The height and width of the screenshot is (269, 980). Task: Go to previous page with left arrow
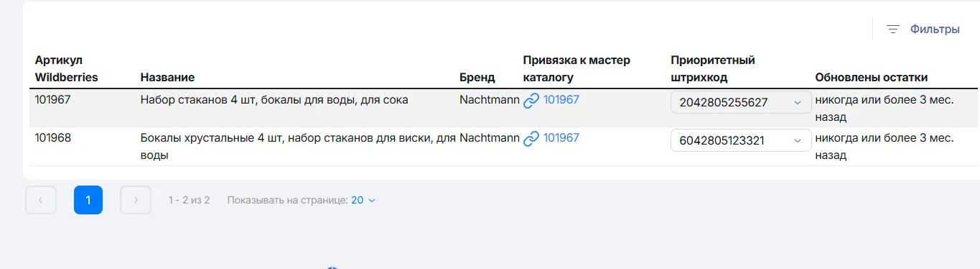(x=41, y=200)
